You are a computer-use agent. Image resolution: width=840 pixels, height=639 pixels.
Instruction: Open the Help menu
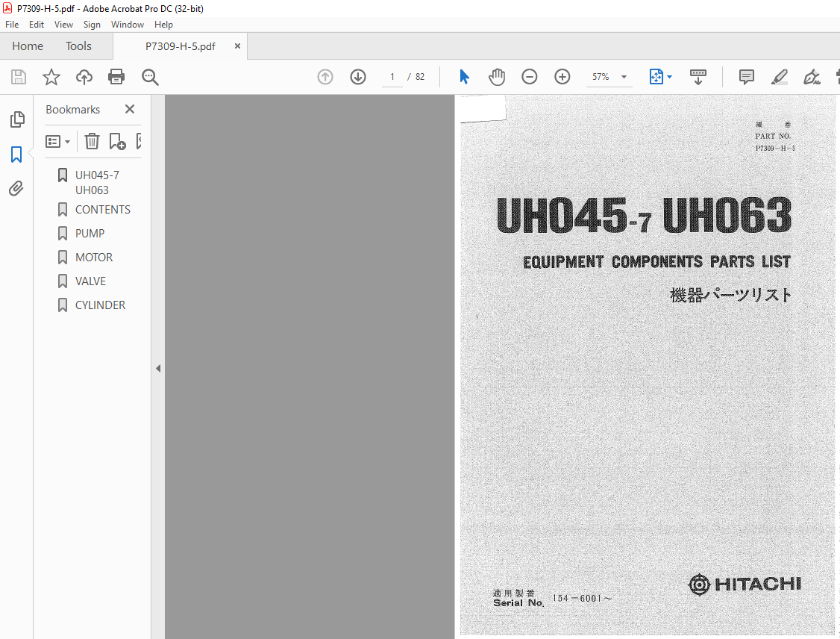tap(163, 25)
